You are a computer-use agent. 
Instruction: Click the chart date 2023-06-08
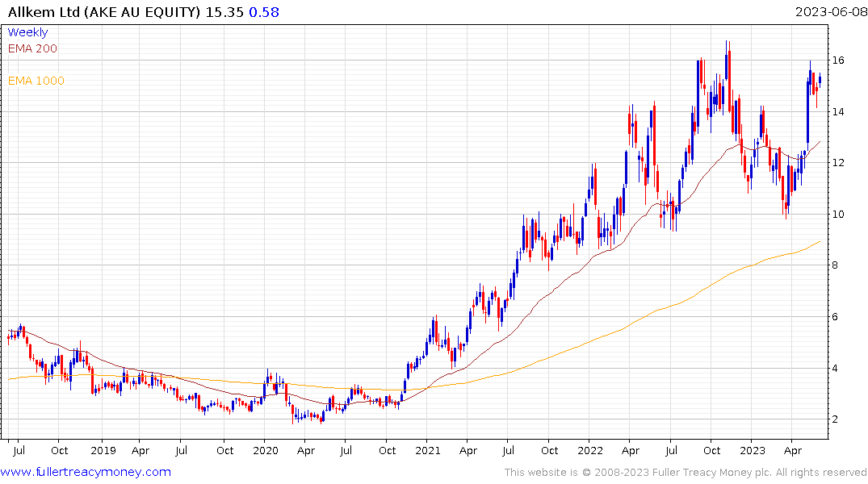pyautogui.click(x=831, y=12)
